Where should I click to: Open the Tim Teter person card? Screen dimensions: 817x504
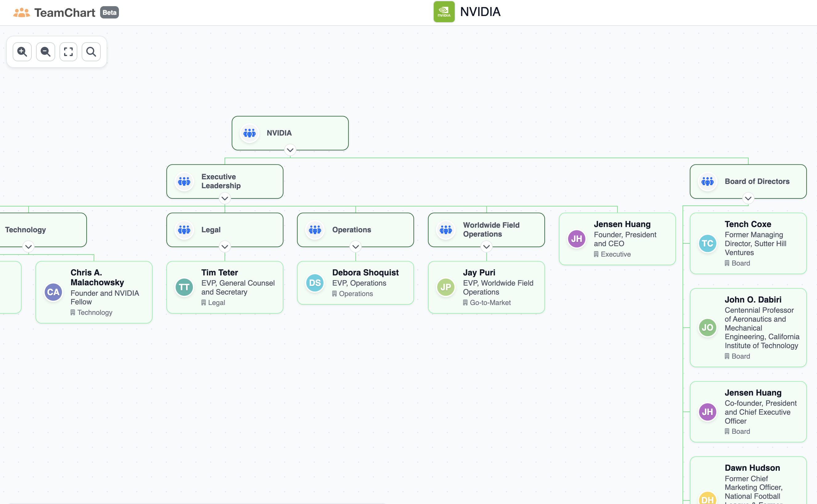pos(225,287)
